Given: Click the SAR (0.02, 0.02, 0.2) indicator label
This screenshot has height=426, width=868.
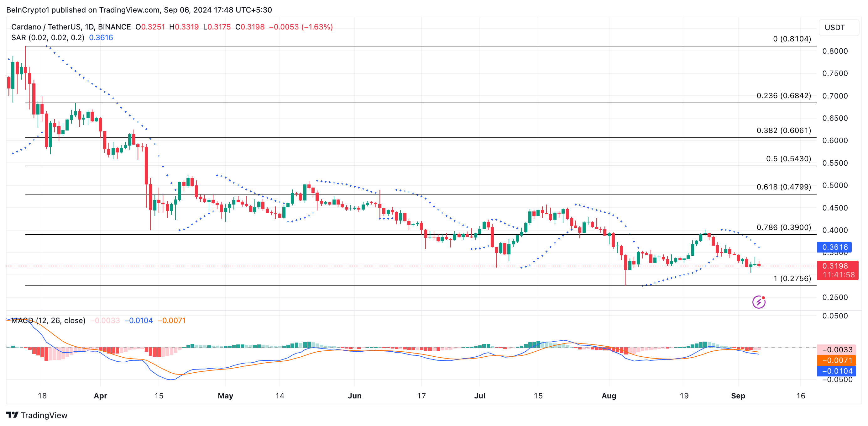Looking at the screenshot, I should [48, 37].
